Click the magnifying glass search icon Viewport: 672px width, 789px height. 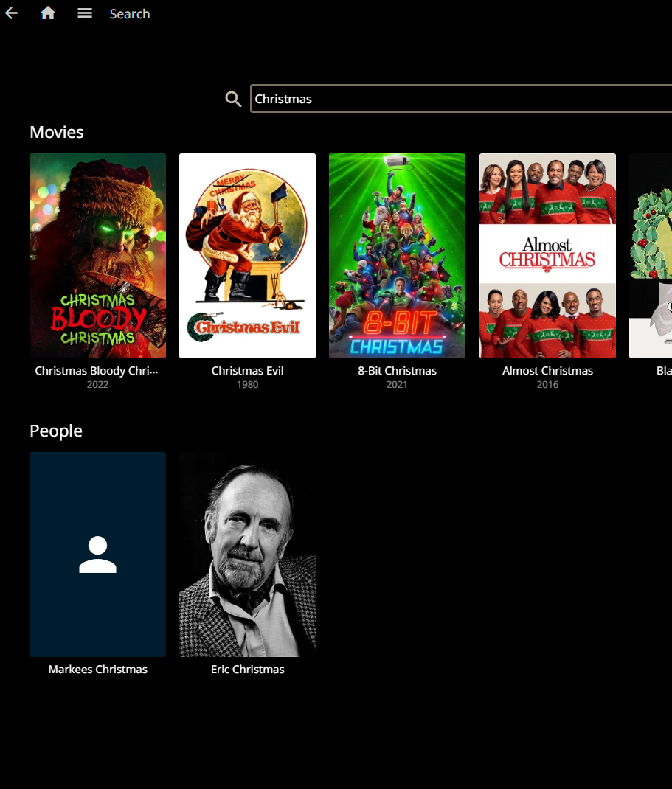(x=233, y=100)
